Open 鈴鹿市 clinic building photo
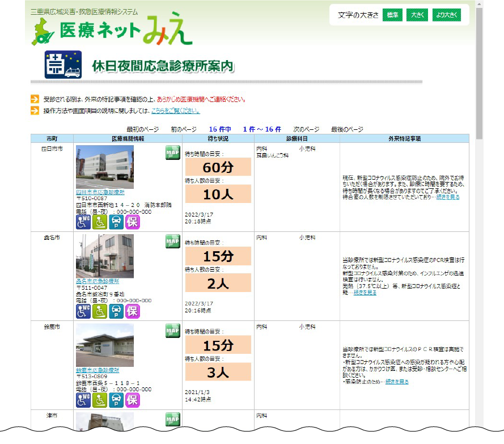The image size is (504, 444). click(x=105, y=345)
